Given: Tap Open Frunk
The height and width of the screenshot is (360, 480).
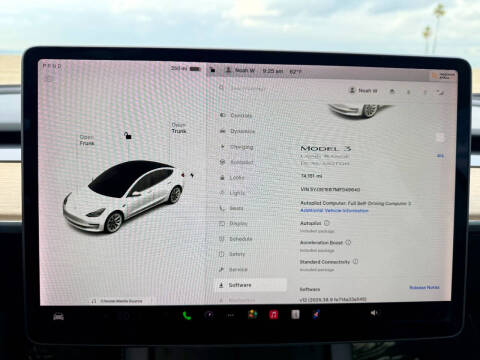Looking at the screenshot, I should [x=87, y=140].
